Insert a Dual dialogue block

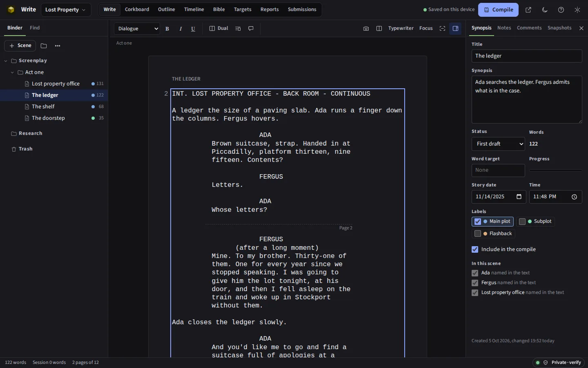click(x=218, y=28)
